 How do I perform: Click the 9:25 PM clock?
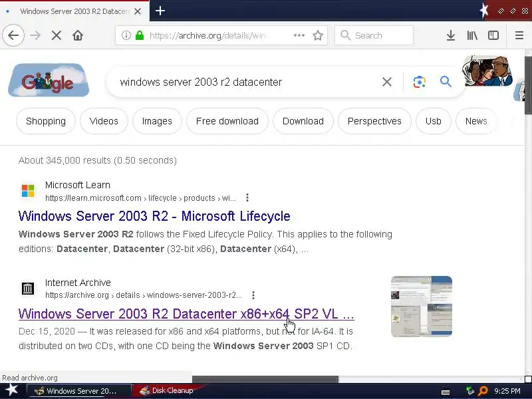pos(507,391)
